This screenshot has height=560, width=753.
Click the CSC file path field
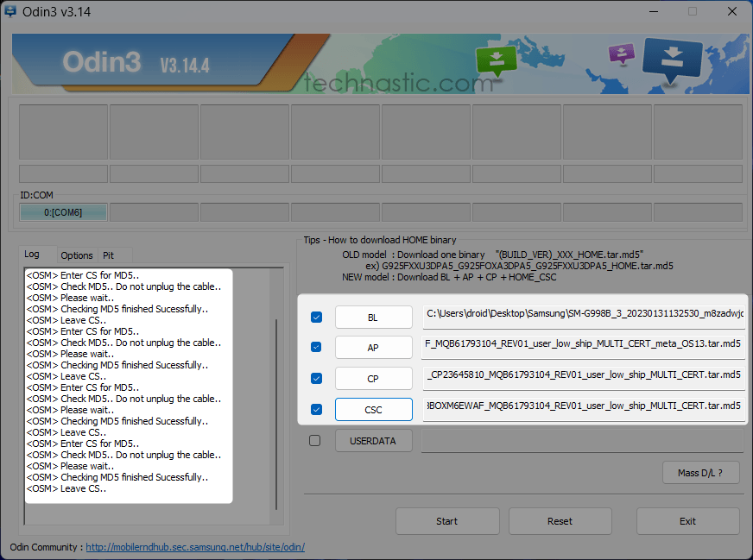[x=584, y=409]
